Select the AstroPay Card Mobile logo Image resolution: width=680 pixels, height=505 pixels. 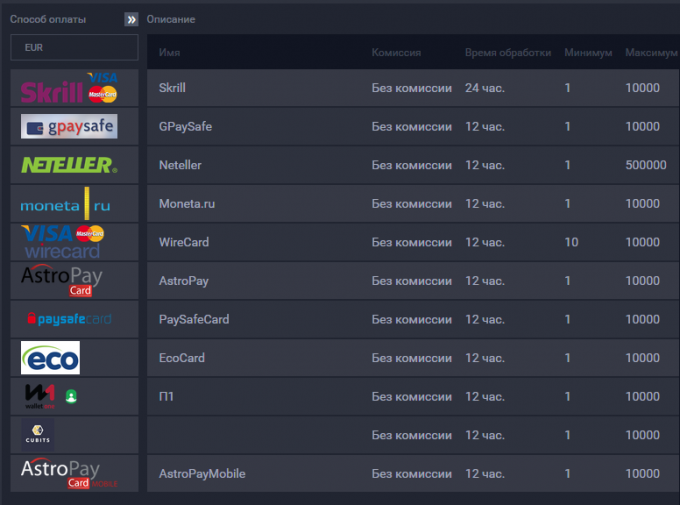(x=69, y=473)
